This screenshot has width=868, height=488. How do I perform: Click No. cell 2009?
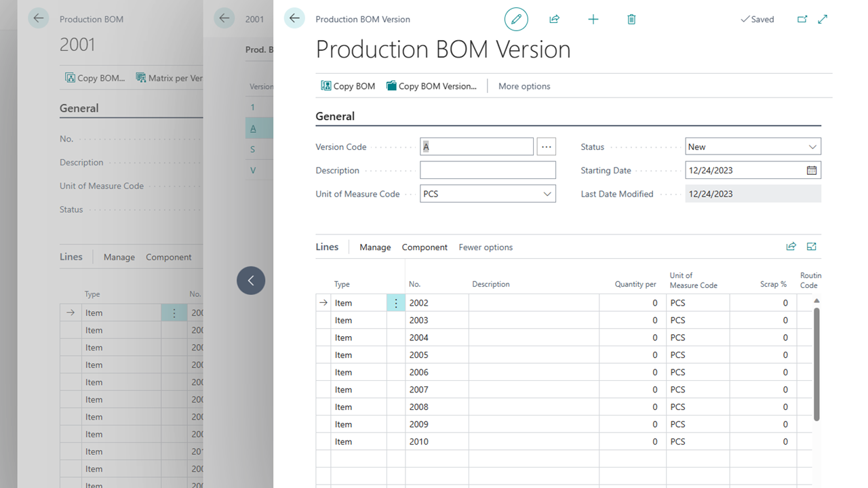437,424
